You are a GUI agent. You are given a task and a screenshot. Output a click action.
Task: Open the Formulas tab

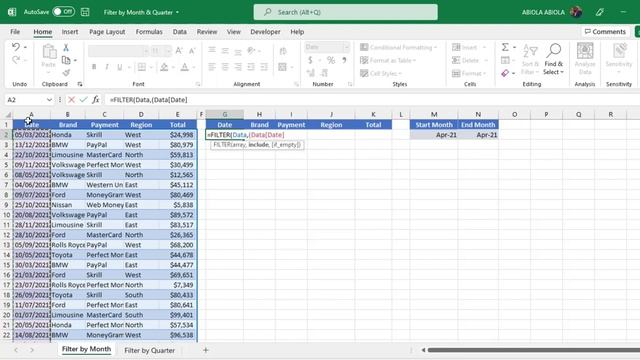click(149, 31)
